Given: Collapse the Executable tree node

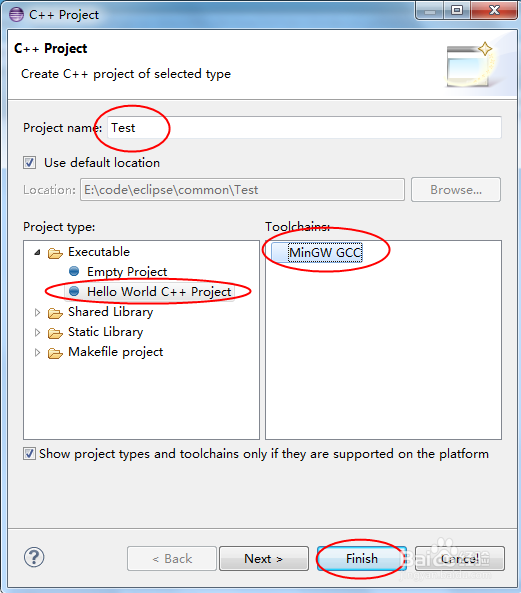Looking at the screenshot, I should tap(37, 252).
